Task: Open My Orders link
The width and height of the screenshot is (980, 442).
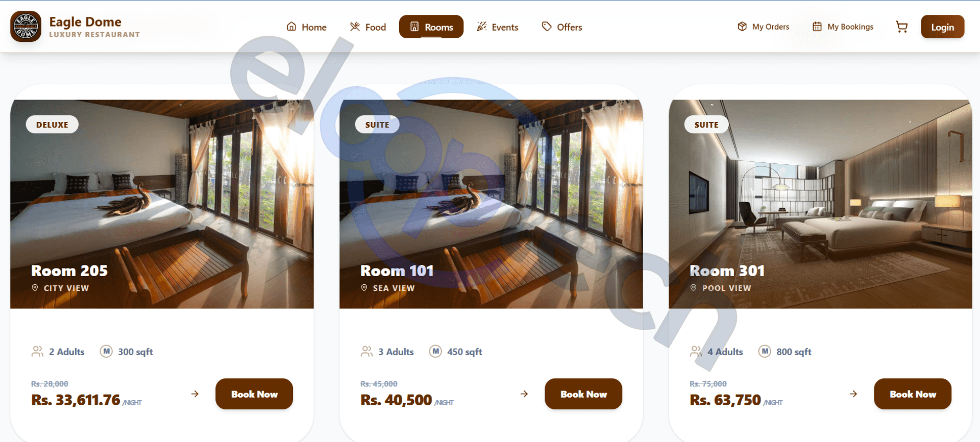Action: pyautogui.click(x=763, y=27)
